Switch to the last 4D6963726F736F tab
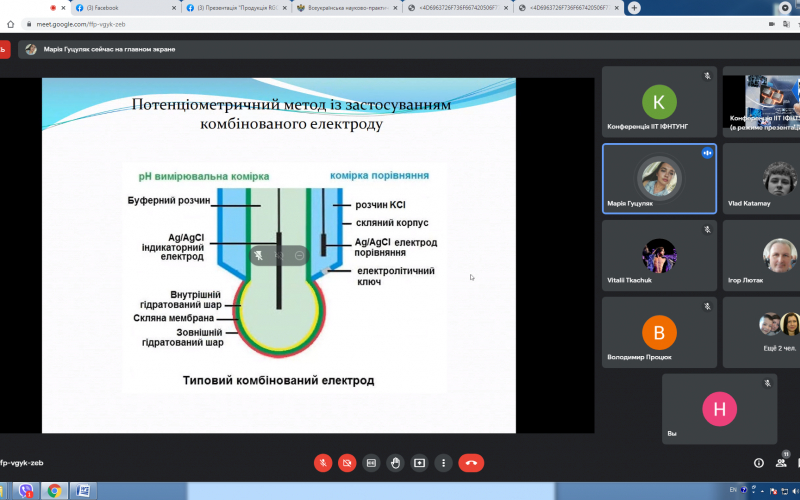The image size is (800, 500). [x=569, y=8]
